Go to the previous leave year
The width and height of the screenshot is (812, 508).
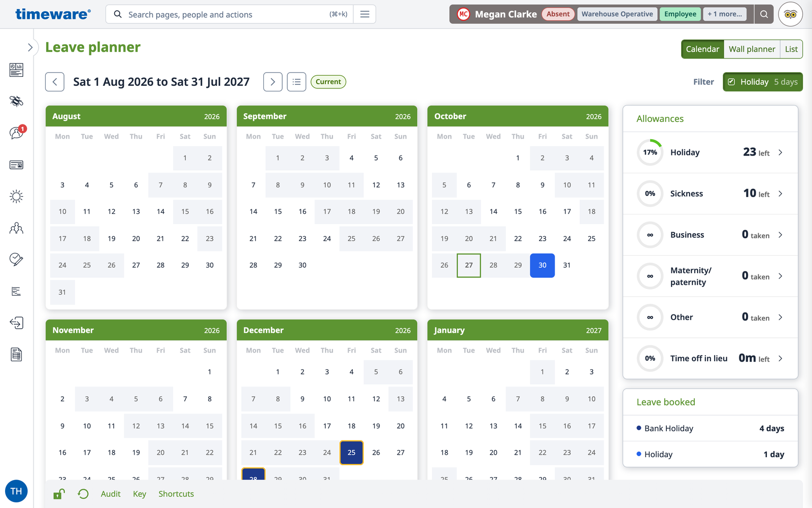(x=55, y=82)
